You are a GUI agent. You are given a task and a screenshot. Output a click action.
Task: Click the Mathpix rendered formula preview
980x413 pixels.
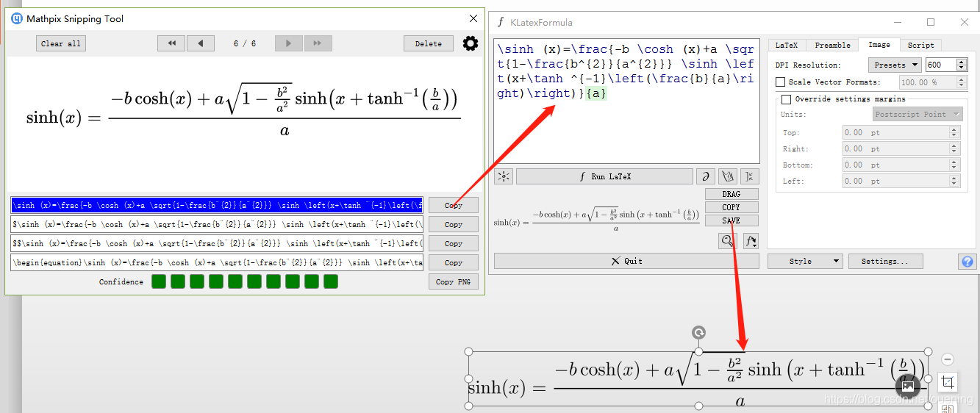click(243, 109)
